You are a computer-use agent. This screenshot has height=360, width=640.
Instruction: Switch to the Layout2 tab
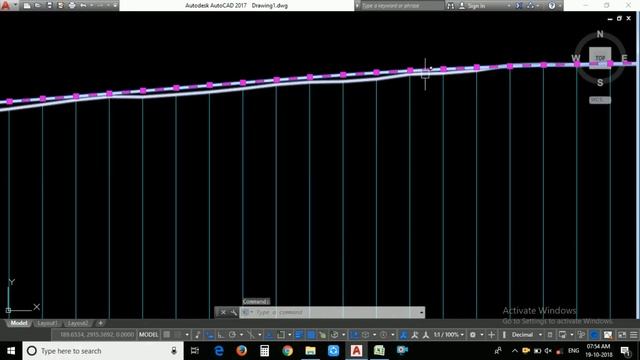coord(78,323)
